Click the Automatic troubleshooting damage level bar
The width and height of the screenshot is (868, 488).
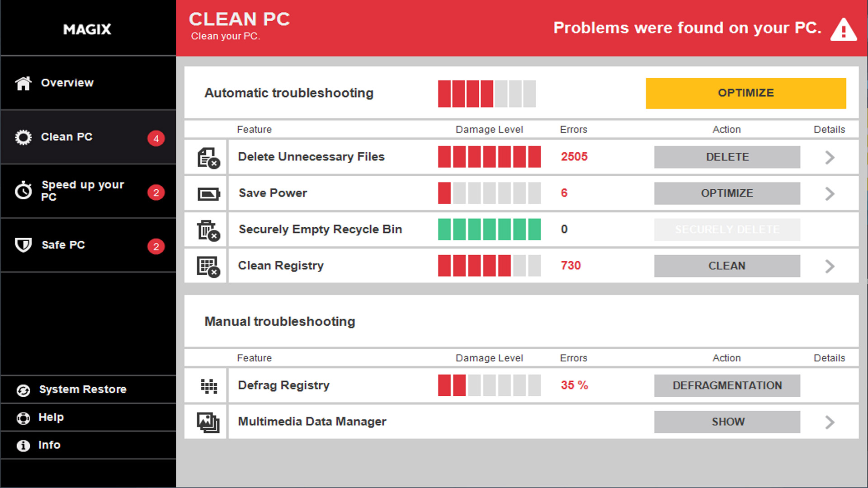486,94
